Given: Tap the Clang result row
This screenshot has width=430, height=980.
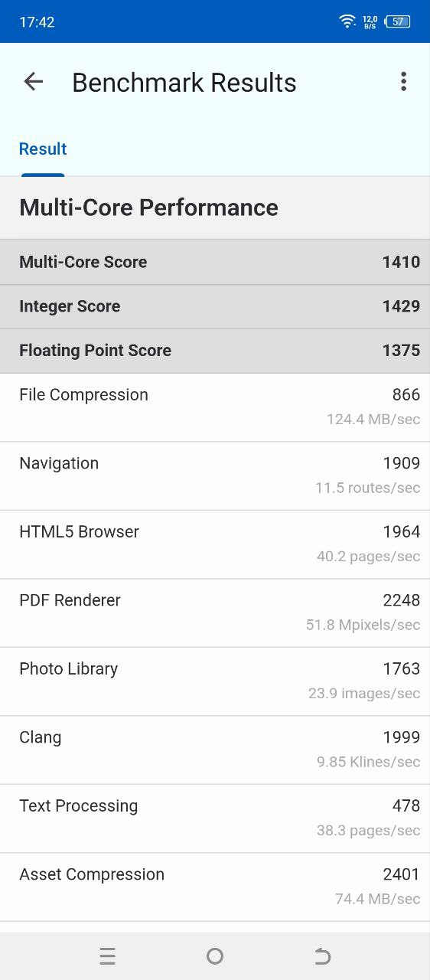Looking at the screenshot, I should pos(215,750).
